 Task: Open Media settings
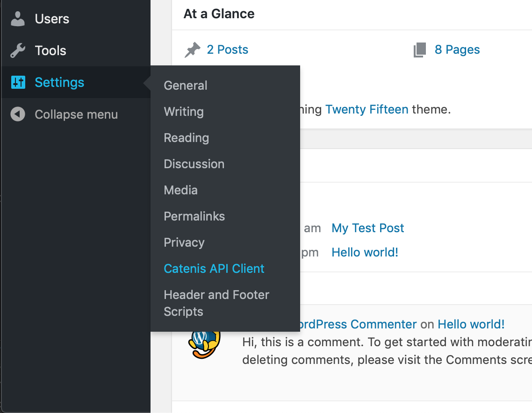[180, 190]
